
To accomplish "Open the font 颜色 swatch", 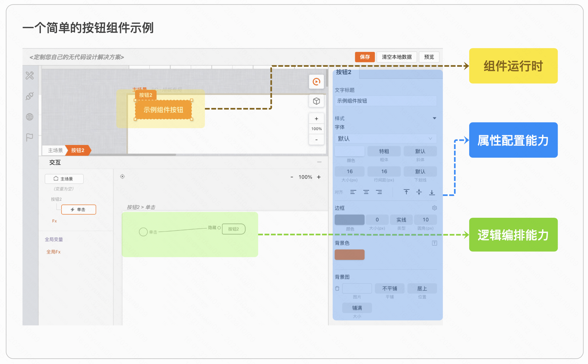I will [x=349, y=151].
